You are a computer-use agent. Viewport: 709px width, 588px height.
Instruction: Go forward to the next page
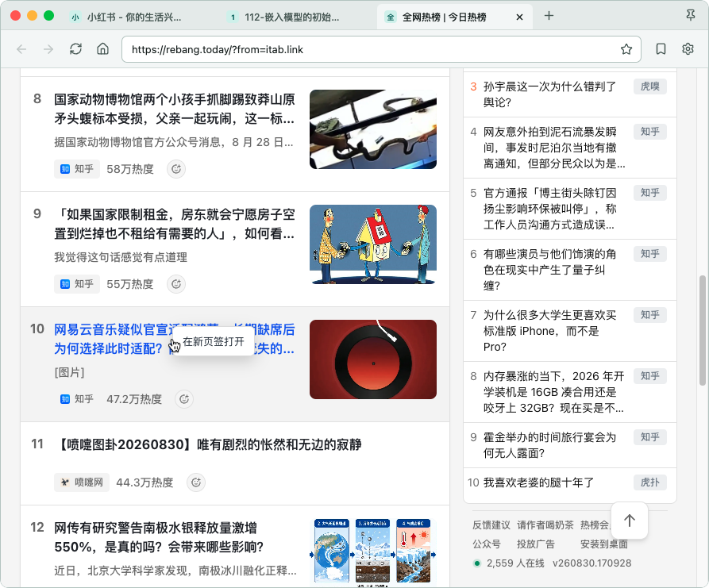point(48,49)
